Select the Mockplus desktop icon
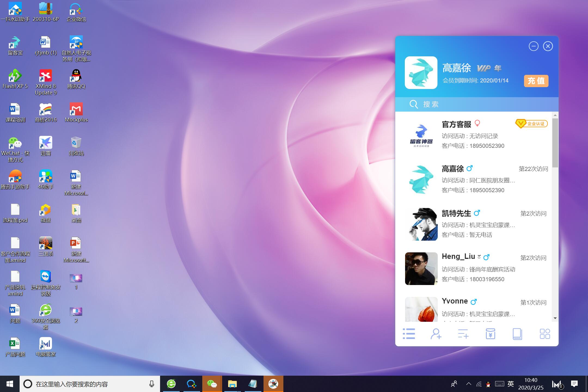 click(76, 113)
